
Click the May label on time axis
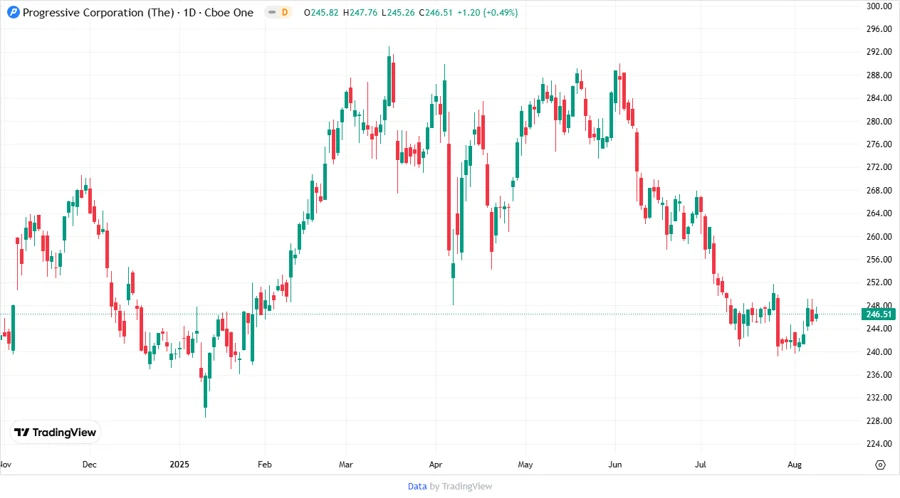(525, 464)
